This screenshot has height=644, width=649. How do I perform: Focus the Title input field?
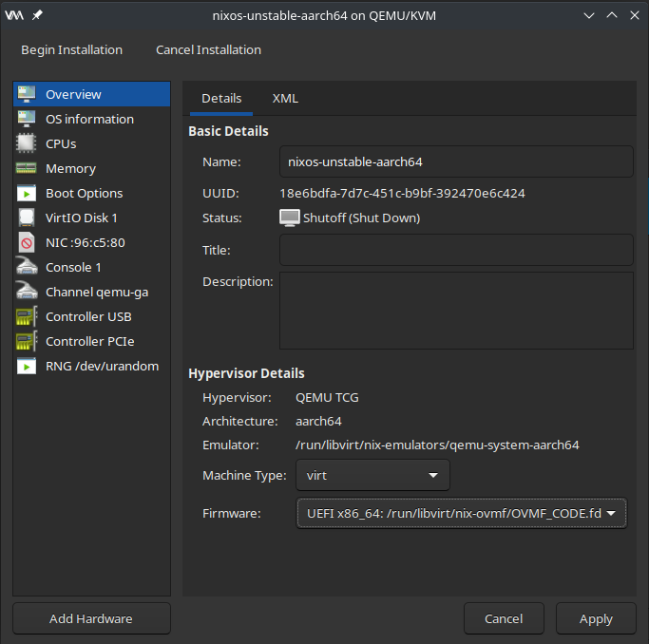pyautogui.click(x=456, y=250)
